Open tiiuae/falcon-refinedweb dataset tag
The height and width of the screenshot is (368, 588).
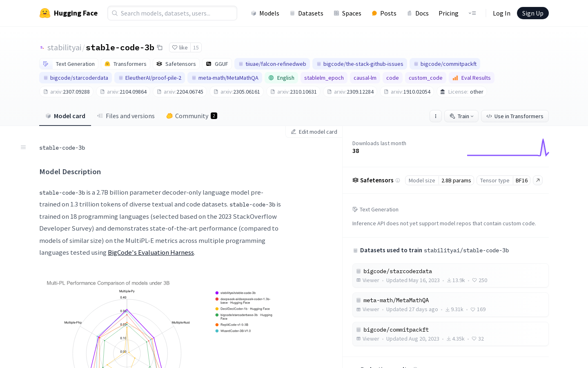click(272, 64)
